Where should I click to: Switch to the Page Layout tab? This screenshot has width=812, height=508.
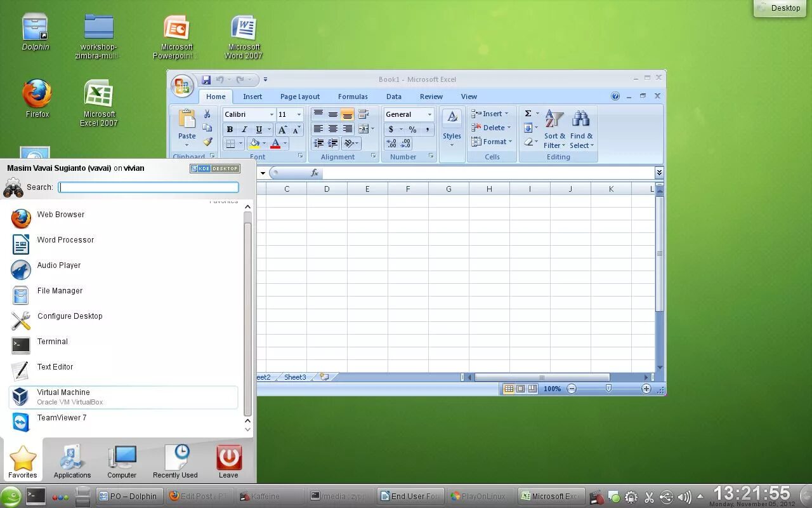[300, 97]
